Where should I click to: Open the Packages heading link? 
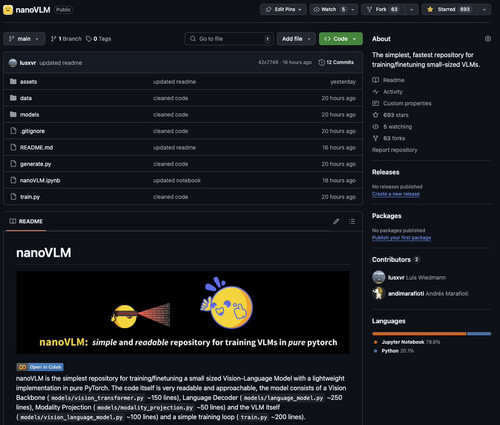(387, 216)
